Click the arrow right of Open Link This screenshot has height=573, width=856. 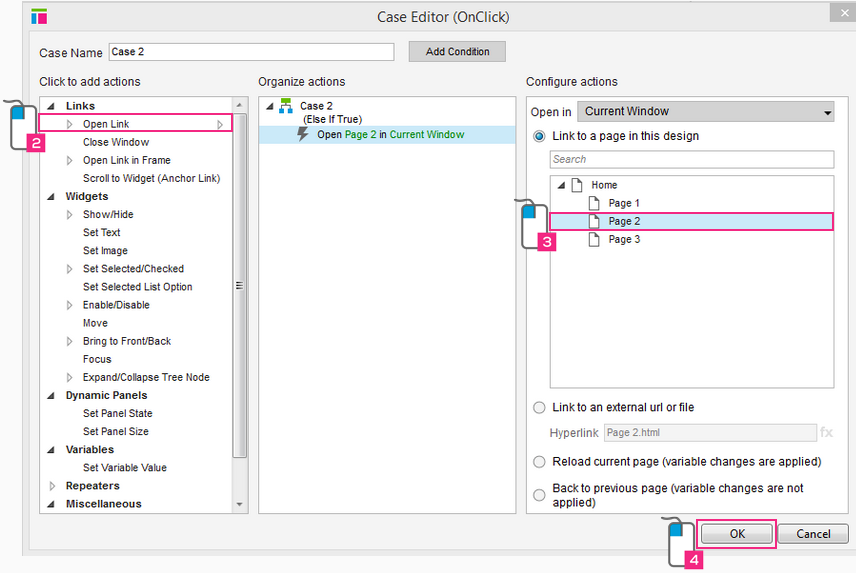pos(220,124)
